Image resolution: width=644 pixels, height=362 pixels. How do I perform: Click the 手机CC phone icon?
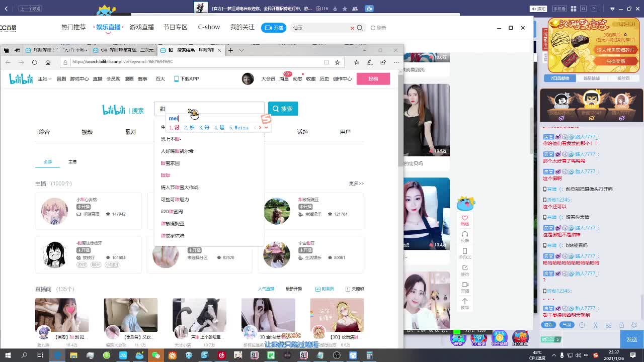(465, 250)
